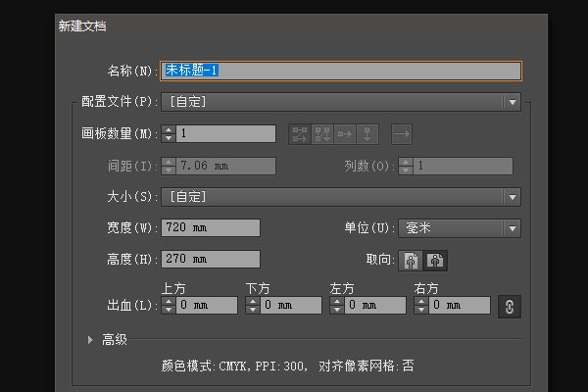The width and height of the screenshot is (588, 392).
Task: Open the 单位 units dropdown
Action: click(460, 228)
